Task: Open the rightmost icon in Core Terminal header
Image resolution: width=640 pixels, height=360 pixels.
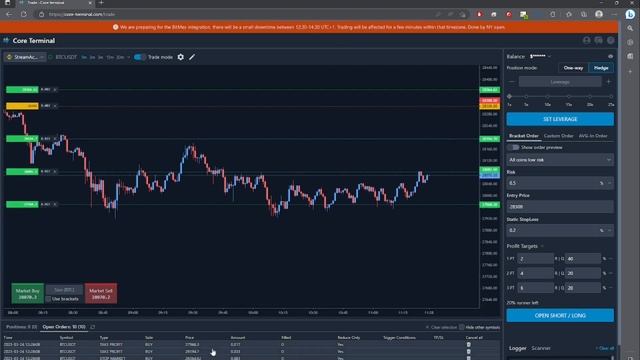Action: (611, 40)
